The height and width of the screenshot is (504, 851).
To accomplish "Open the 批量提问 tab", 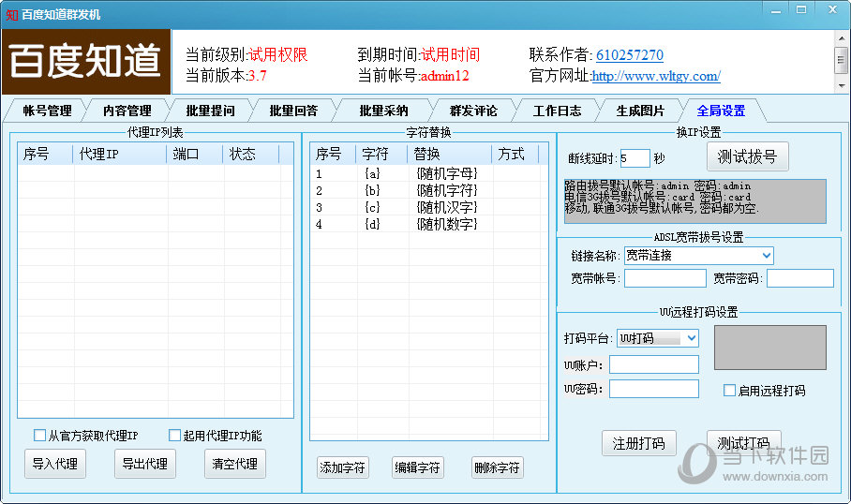I will click(210, 111).
